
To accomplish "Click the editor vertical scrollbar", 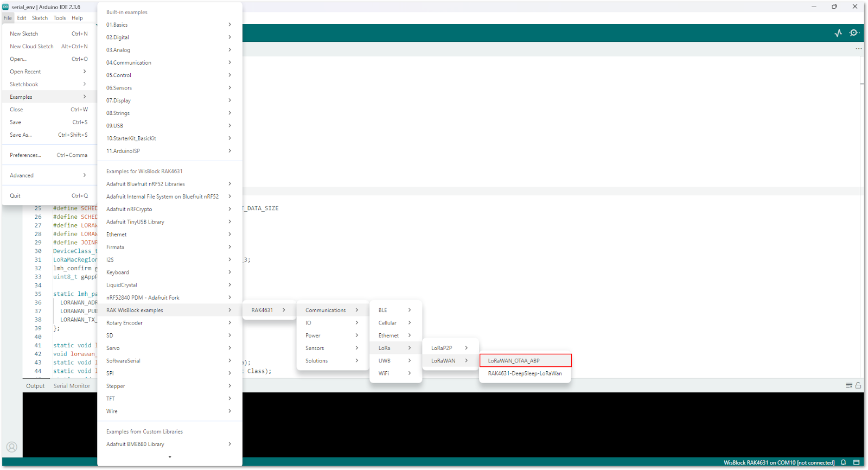I will (x=862, y=217).
